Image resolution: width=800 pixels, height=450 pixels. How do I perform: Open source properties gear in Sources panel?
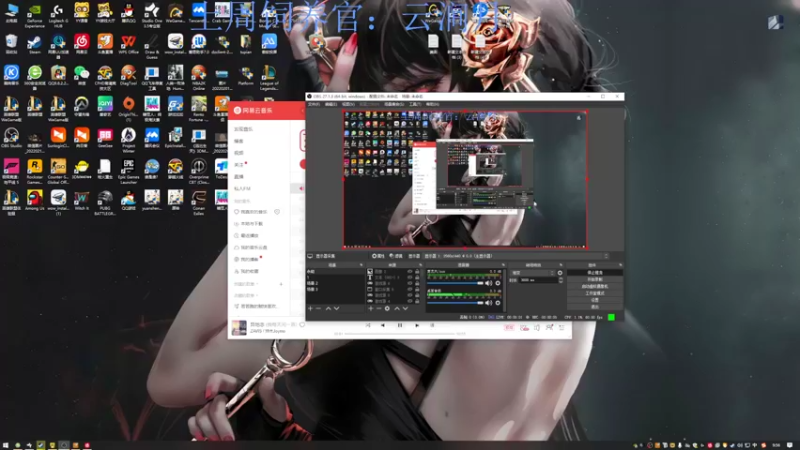(x=387, y=309)
